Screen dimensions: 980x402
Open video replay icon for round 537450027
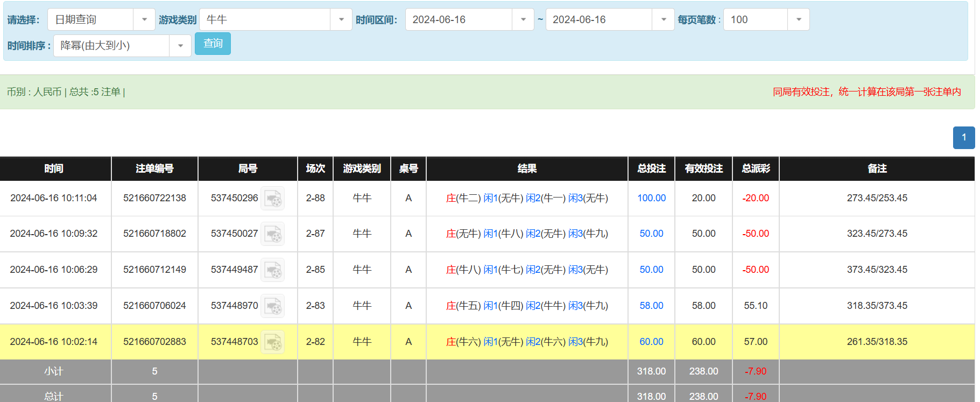pos(273,234)
